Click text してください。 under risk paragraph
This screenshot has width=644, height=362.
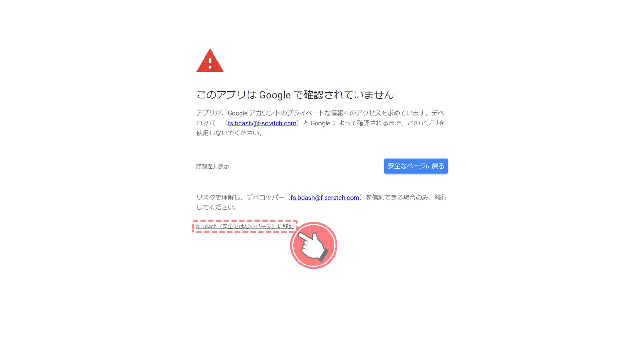coord(217,207)
